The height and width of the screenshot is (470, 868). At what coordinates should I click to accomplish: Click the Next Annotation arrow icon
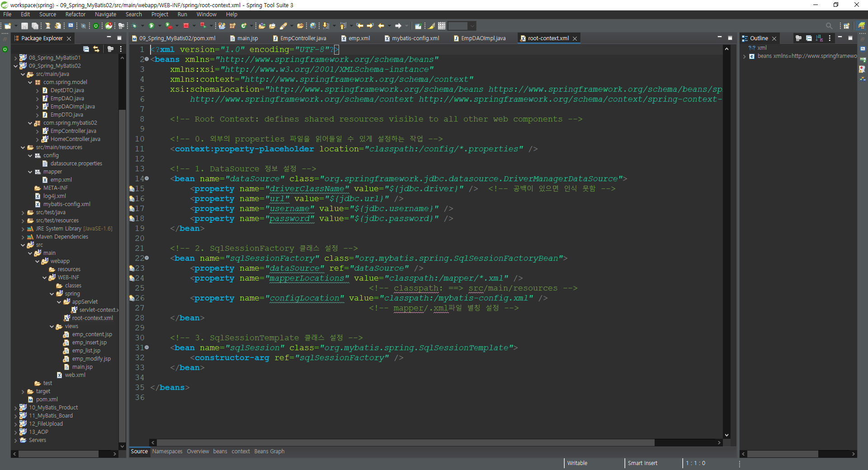(326, 26)
